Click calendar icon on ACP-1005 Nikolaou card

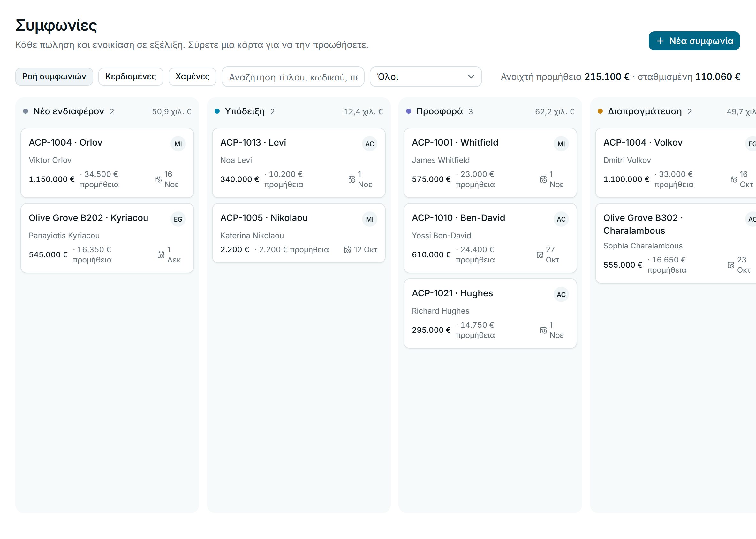click(347, 250)
